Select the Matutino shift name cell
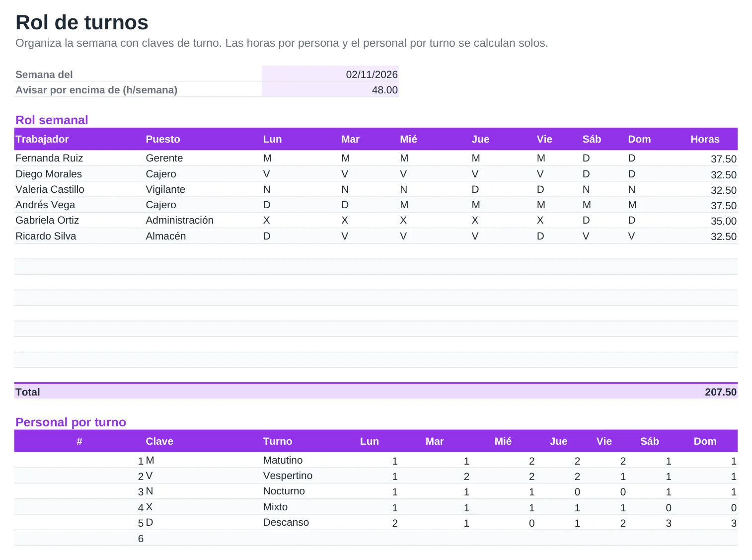 283,460
